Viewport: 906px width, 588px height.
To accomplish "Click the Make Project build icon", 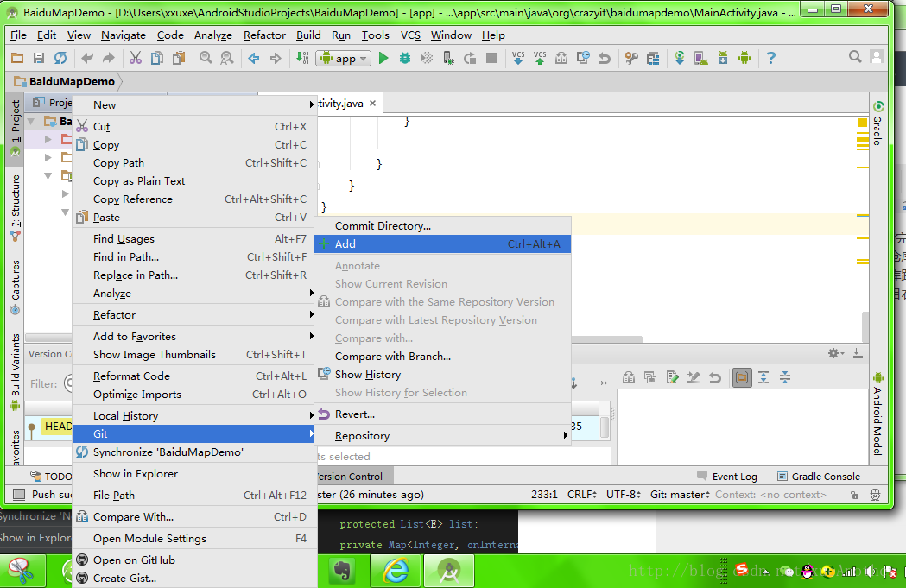I will [302, 58].
